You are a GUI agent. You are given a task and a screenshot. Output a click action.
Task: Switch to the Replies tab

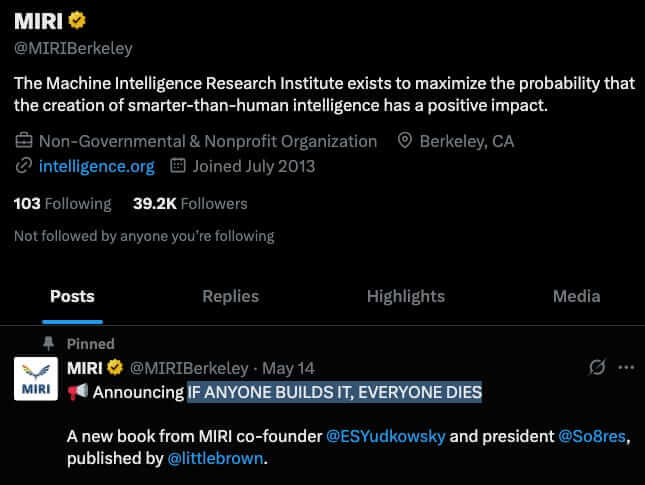pyautogui.click(x=230, y=296)
